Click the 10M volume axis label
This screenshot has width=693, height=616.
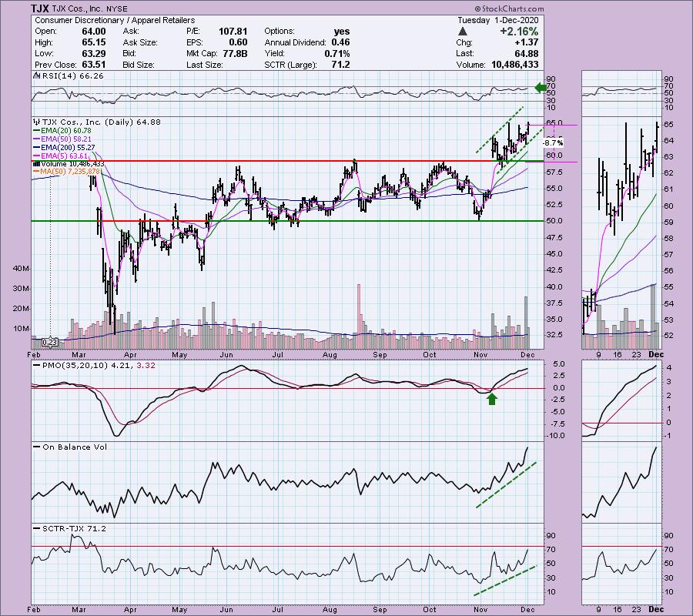tap(22, 329)
